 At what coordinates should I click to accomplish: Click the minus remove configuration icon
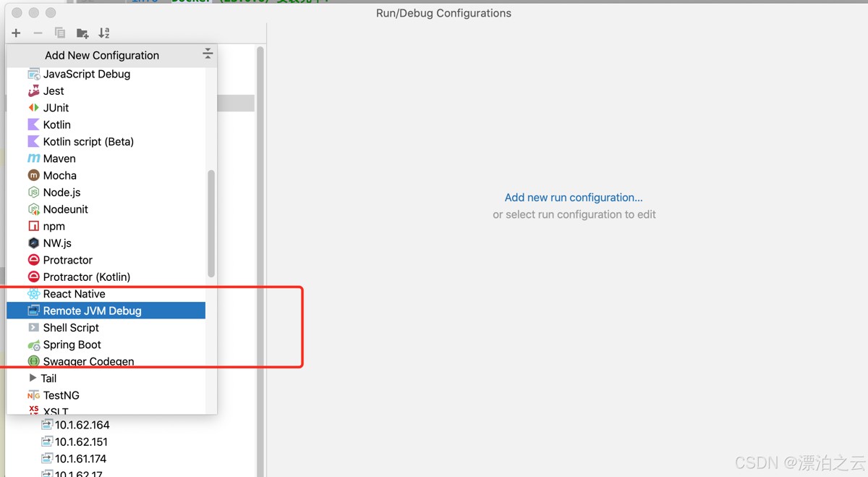[38, 33]
